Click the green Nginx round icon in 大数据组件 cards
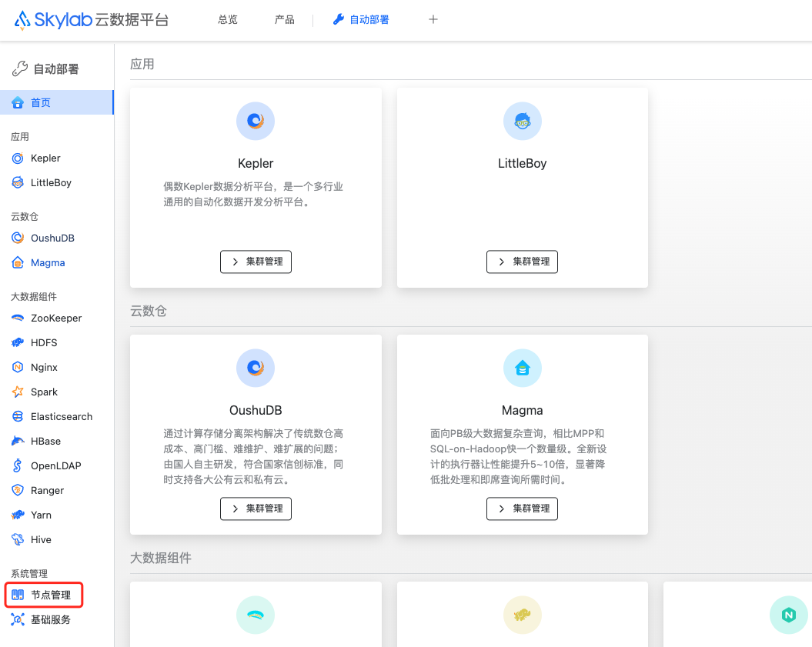 coord(789,615)
